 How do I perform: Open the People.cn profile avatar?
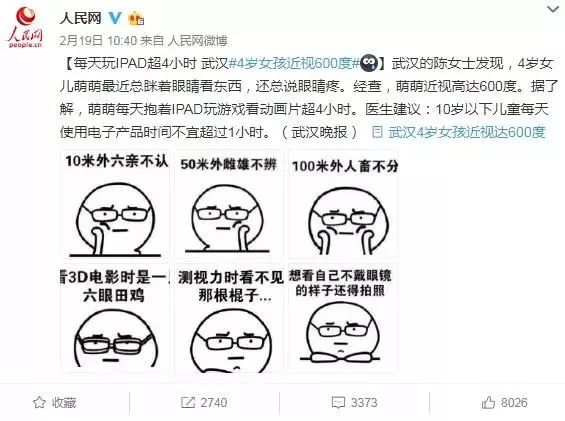(x=25, y=28)
